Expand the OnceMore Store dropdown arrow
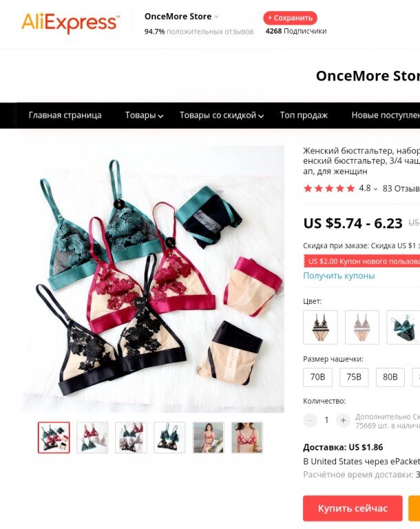The image size is (420, 529). click(216, 17)
